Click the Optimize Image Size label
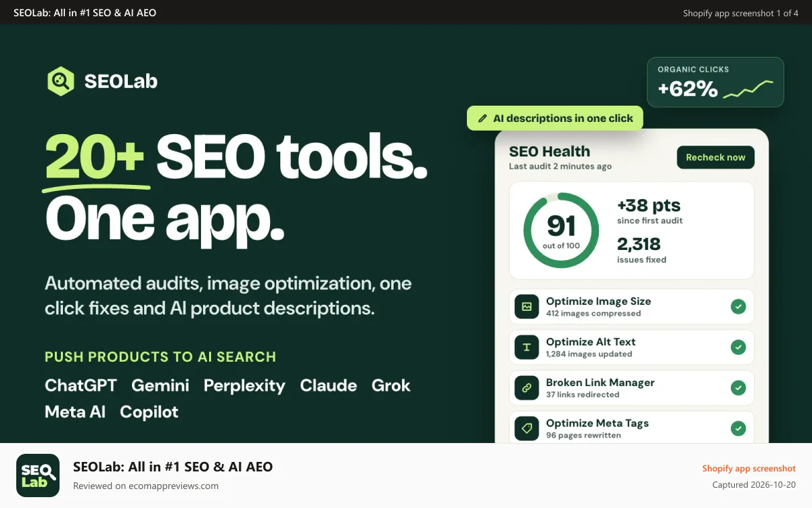The image size is (812, 508). [x=598, y=301]
